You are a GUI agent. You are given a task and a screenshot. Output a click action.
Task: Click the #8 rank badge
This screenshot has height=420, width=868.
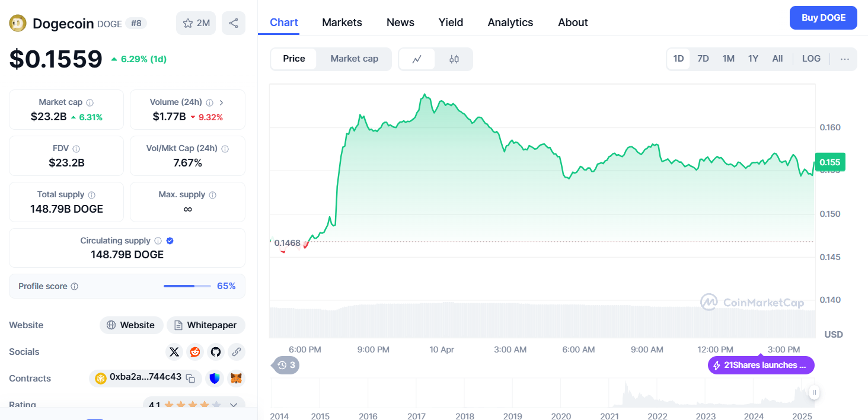(136, 23)
